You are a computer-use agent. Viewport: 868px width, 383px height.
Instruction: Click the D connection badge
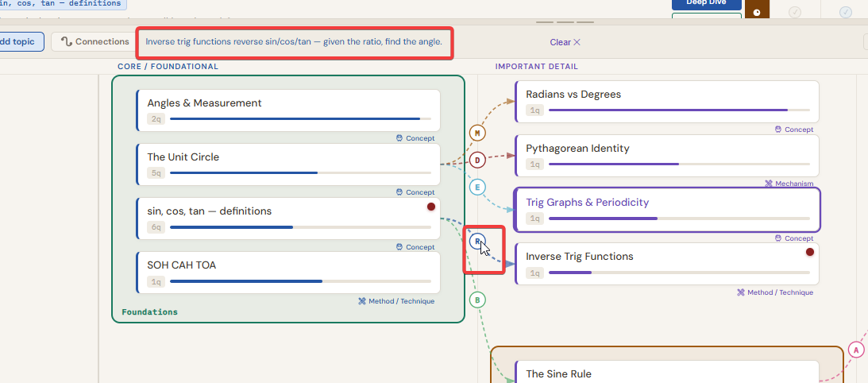tap(477, 161)
